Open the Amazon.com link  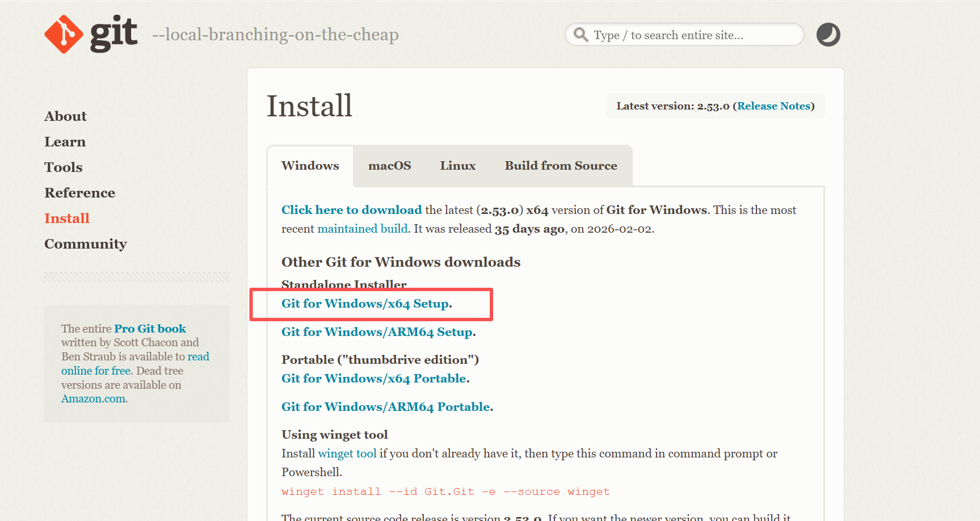[x=94, y=398]
